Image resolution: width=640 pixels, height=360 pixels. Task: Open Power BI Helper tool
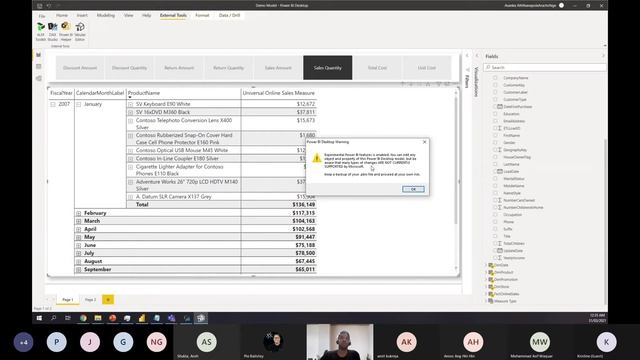(66, 31)
